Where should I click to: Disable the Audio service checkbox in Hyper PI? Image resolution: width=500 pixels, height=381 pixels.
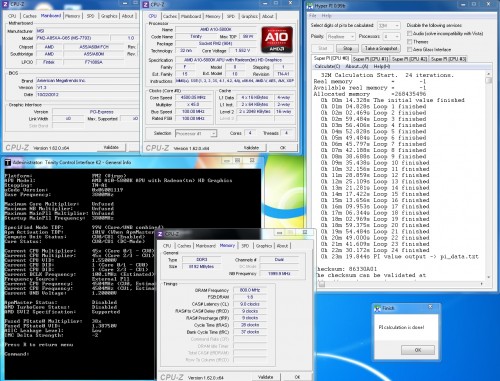pyautogui.click(x=409, y=33)
